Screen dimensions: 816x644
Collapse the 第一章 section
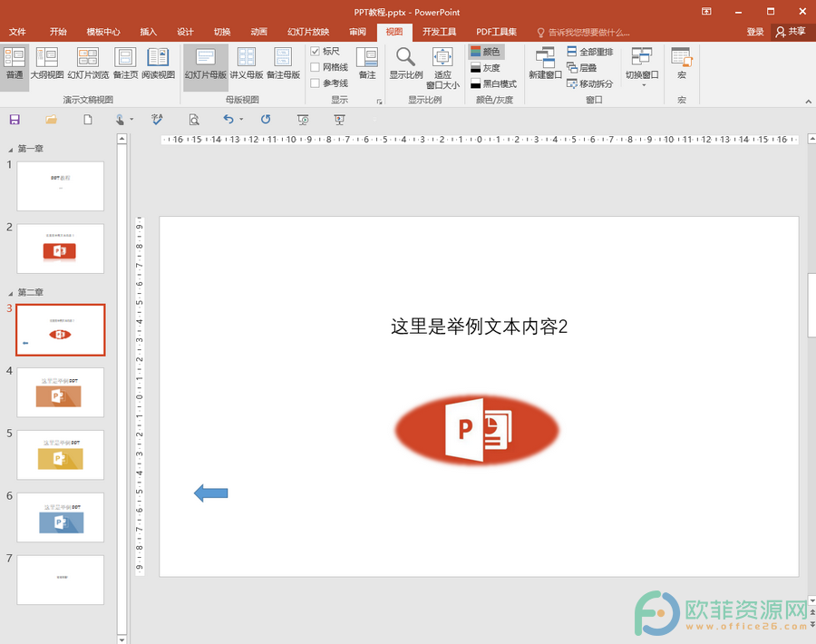point(10,150)
